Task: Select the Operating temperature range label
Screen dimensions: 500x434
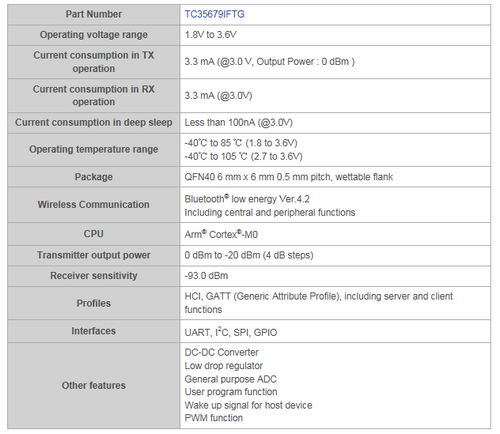Action: (x=94, y=149)
